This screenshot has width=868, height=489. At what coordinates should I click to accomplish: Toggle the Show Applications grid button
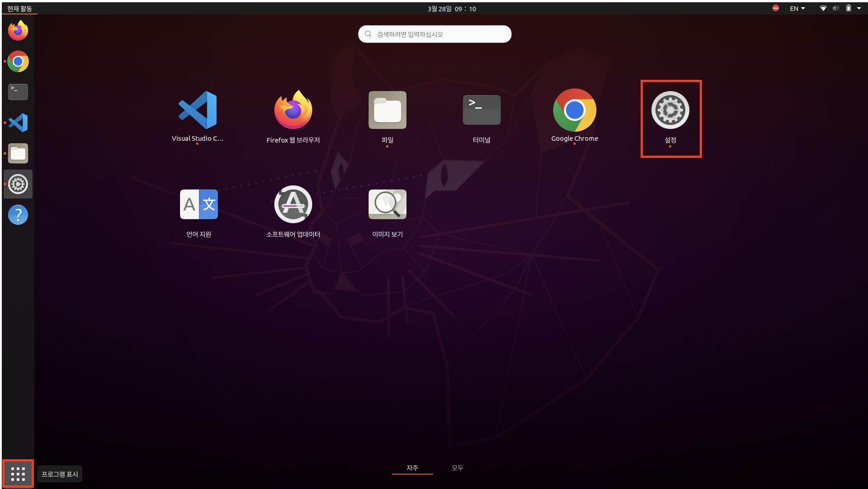(18, 474)
